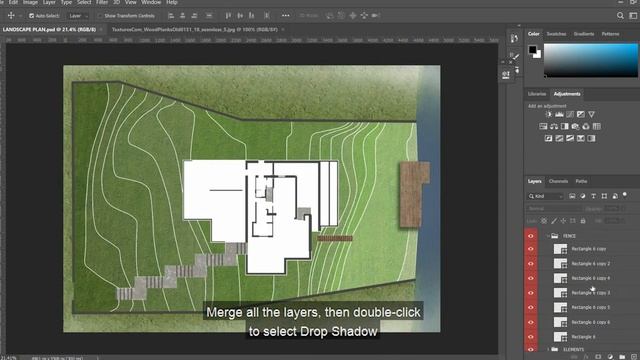Click the Align left edges icon
This screenshot has width=640, height=360.
click(x=171, y=16)
